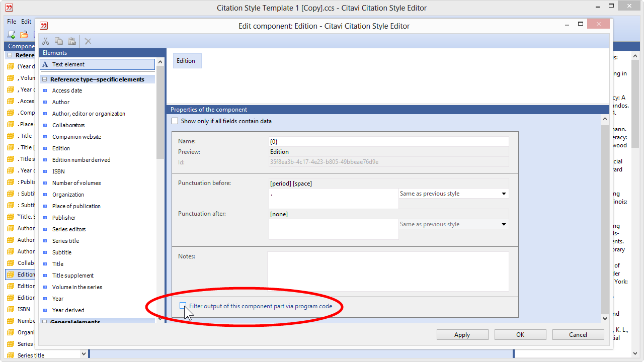Click the component icon beside Organi

tap(11, 332)
